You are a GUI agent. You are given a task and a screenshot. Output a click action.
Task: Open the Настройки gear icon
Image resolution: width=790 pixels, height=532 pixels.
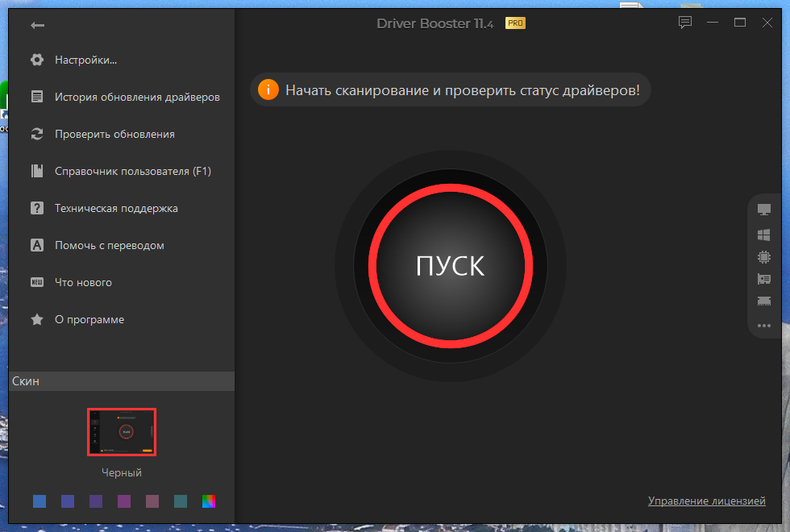[37, 60]
